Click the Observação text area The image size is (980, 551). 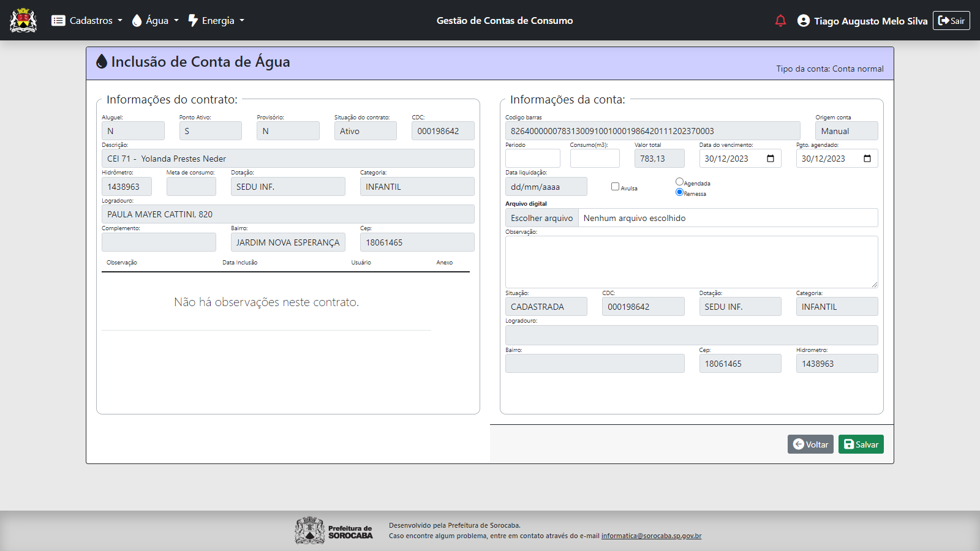[x=692, y=262]
